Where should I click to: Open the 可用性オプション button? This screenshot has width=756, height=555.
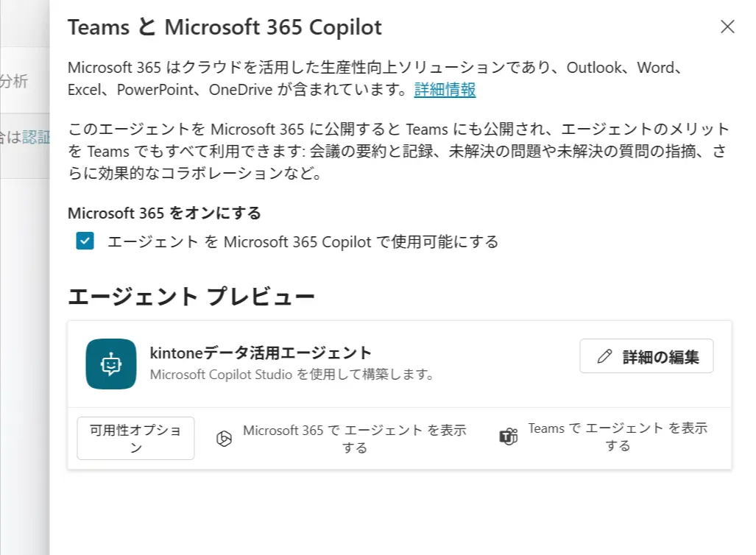pyautogui.click(x=135, y=438)
